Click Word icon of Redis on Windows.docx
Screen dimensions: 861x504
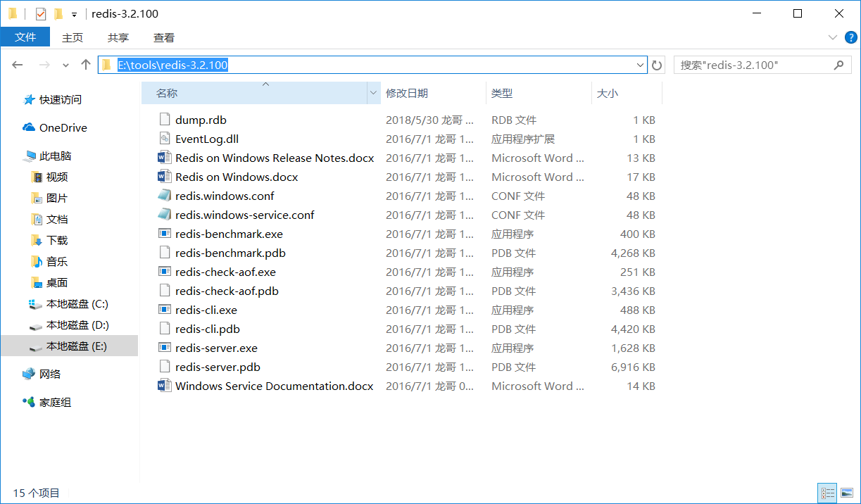pyautogui.click(x=165, y=177)
